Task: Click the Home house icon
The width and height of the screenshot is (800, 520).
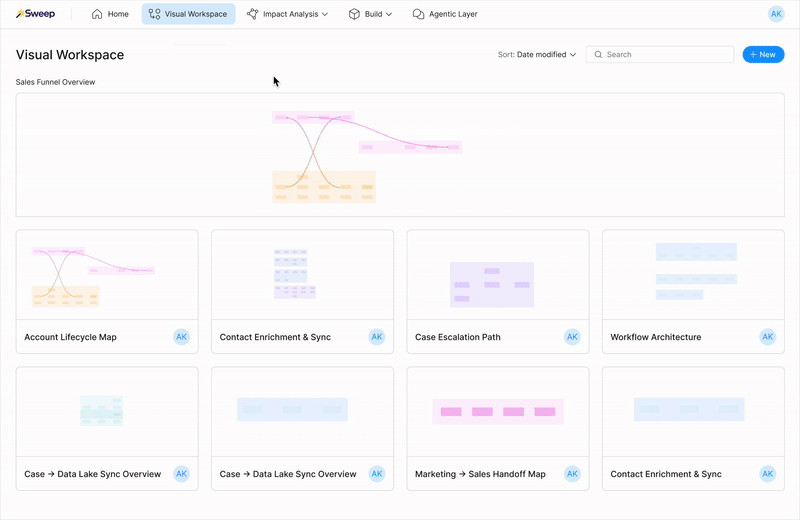Action: [x=97, y=14]
